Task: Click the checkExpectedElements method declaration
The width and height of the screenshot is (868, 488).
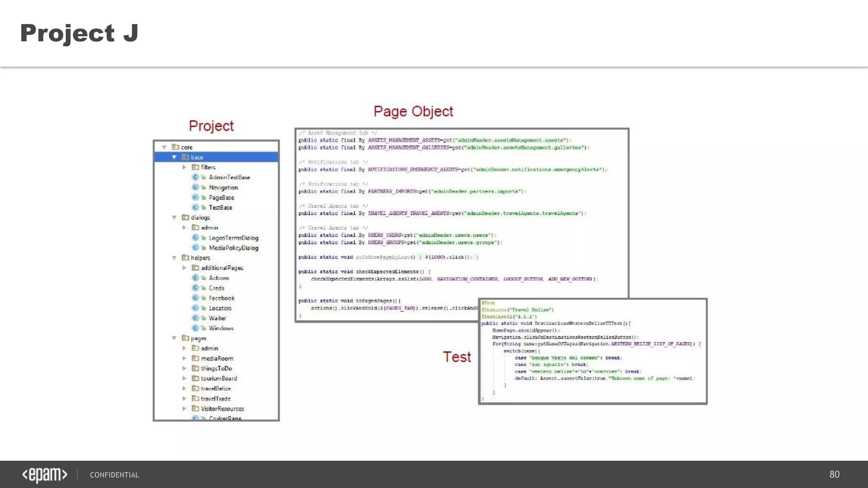Action: pos(364,272)
